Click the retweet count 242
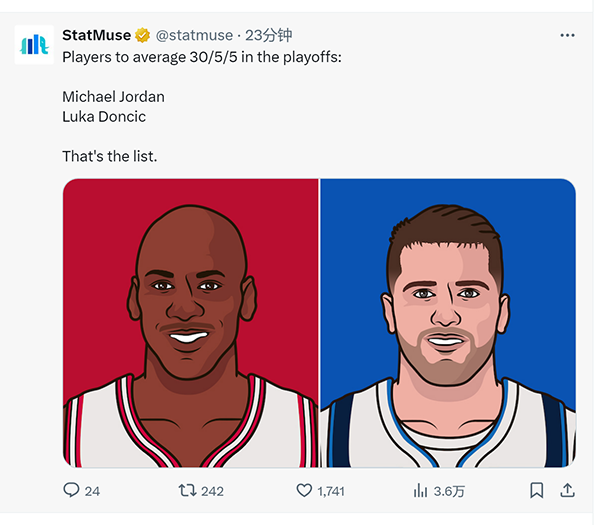The width and height of the screenshot is (600, 525). tap(212, 491)
